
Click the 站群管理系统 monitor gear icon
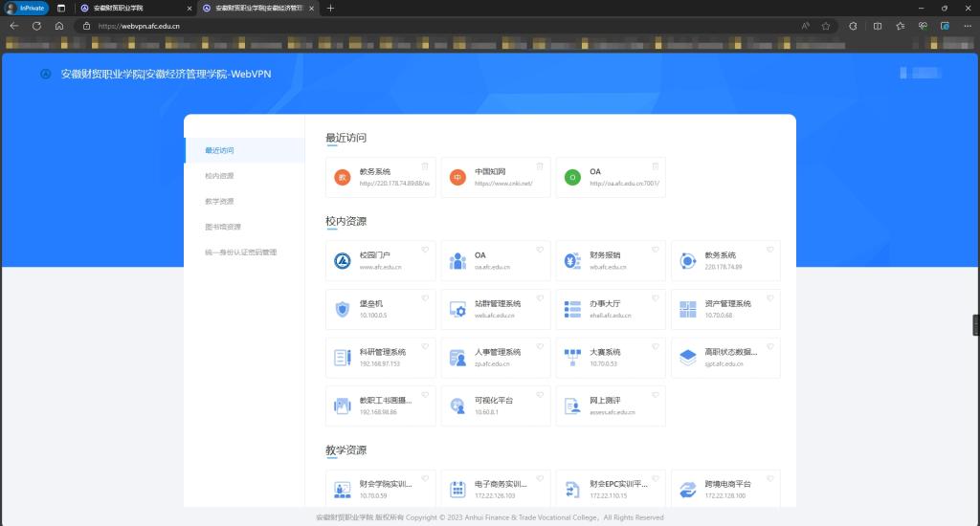tap(457, 309)
